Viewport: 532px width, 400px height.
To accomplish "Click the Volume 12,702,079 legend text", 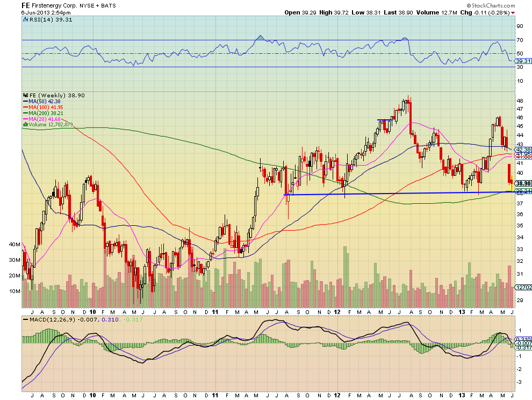I will point(51,125).
